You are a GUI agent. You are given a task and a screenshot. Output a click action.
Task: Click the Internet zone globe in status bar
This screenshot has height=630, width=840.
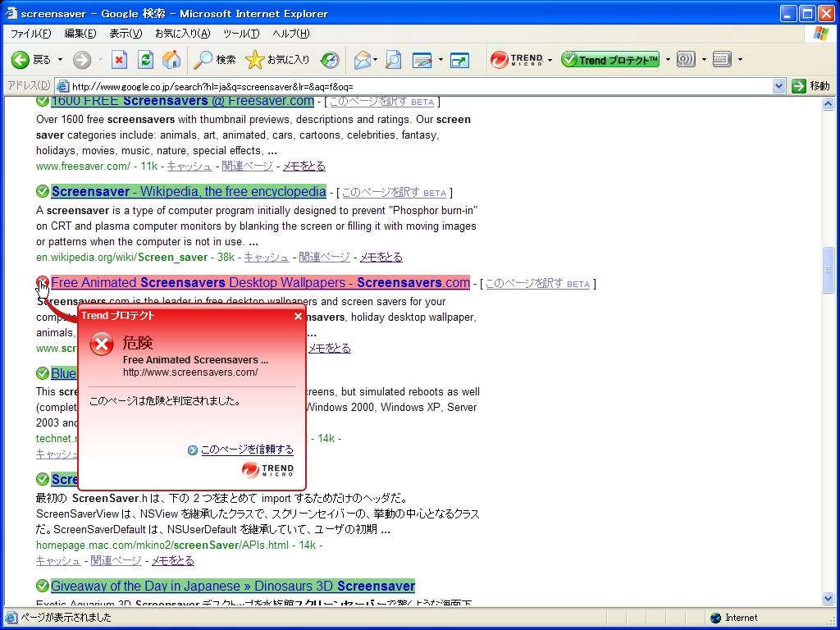(x=715, y=618)
